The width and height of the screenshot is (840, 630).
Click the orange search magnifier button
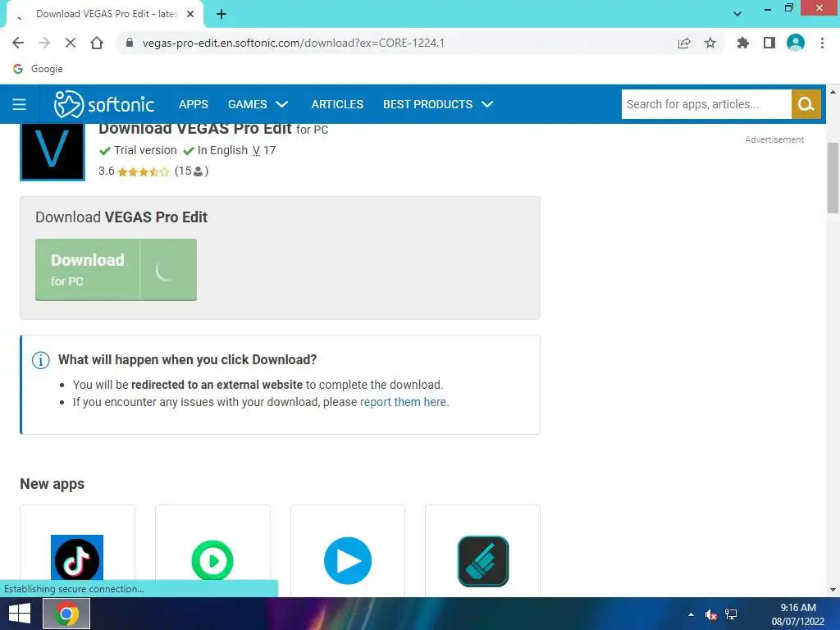[806, 104]
